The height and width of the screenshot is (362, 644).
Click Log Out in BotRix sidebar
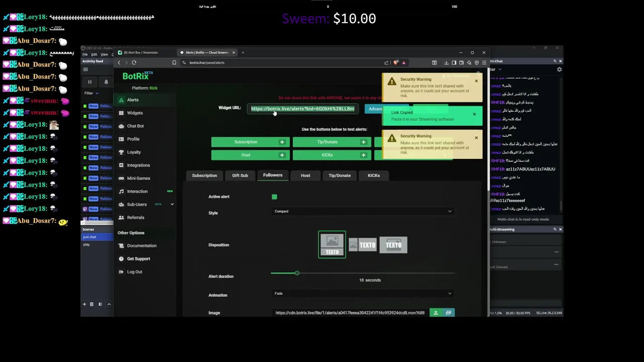(144, 272)
